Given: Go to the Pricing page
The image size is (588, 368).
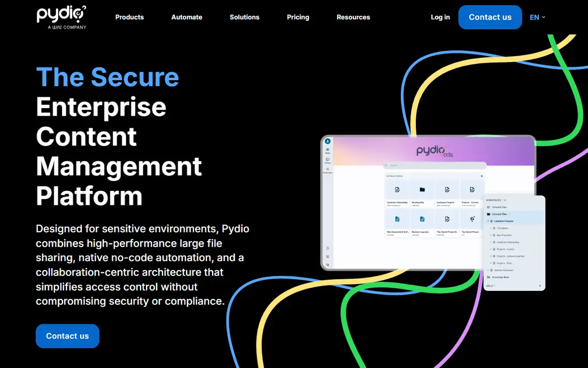Looking at the screenshot, I should click(x=298, y=17).
